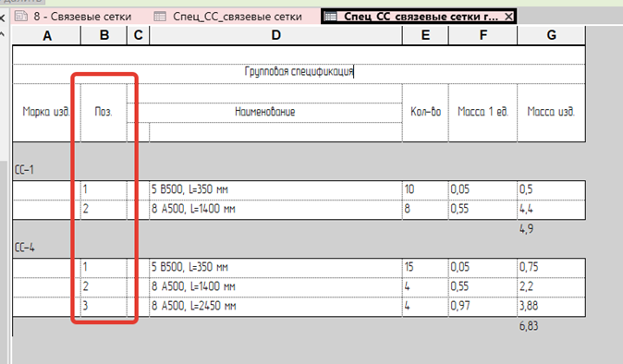Click the quantity cell '10'
623x364 pixels.
tap(425, 189)
